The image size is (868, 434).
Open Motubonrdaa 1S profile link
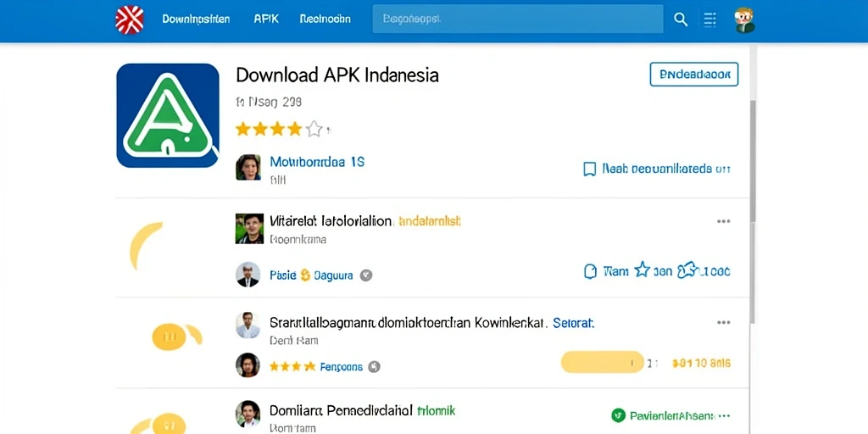pyautogui.click(x=317, y=162)
